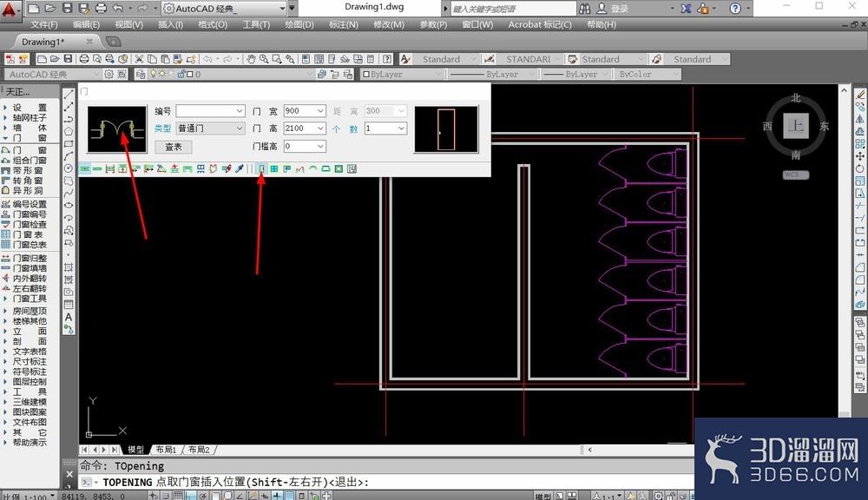The image size is (868, 500).
Task: Click the Move modify tool icon
Action: tap(859, 156)
